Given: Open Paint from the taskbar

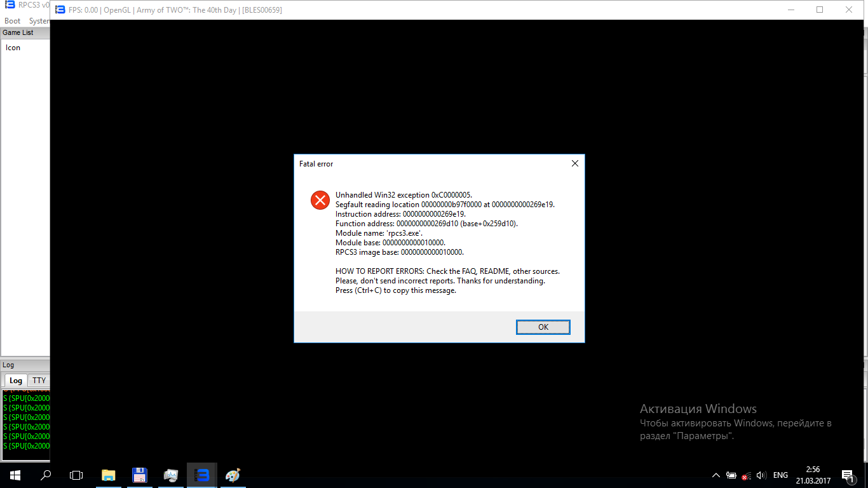Looking at the screenshot, I should tap(233, 475).
